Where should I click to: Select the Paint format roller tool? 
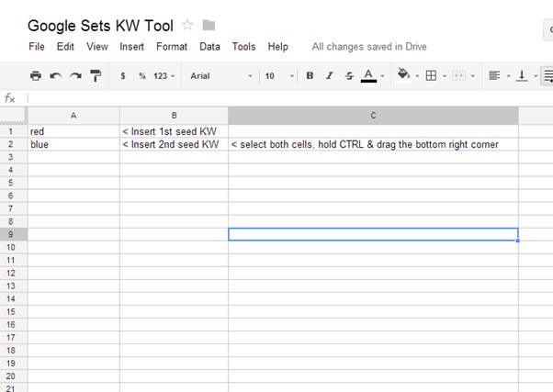click(96, 76)
